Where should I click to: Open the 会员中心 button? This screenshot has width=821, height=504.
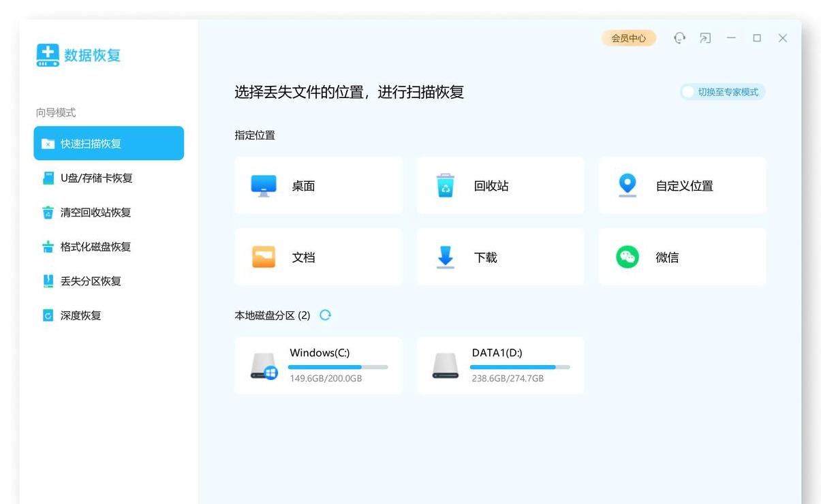coord(629,38)
